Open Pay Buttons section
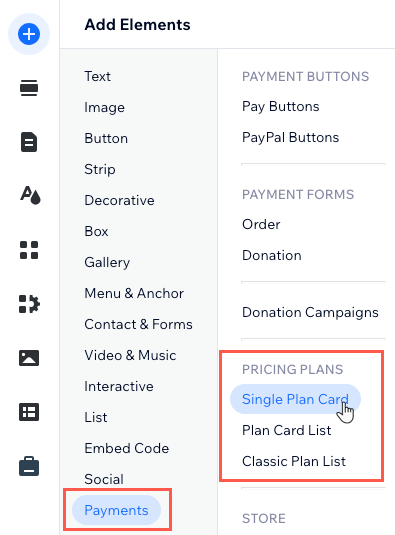This screenshot has width=395, height=535. 280,106
